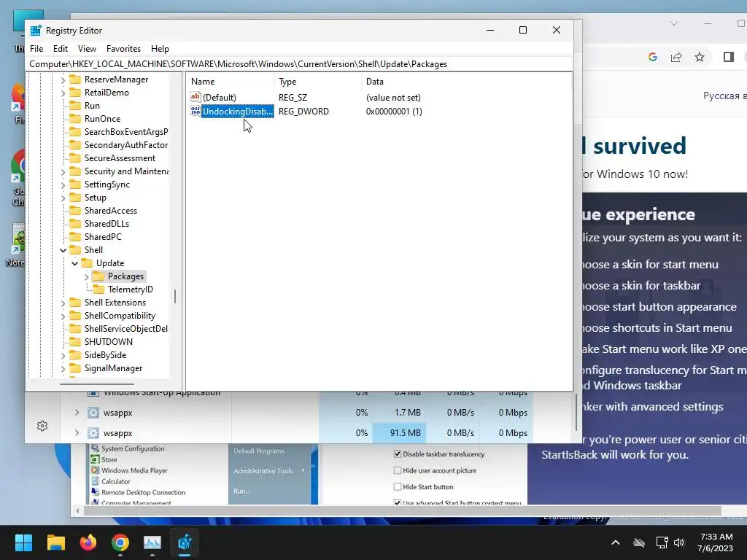Image resolution: width=747 pixels, height=560 pixels.
Task: Open Task Manager from the taskbar
Action: click(x=152, y=542)
